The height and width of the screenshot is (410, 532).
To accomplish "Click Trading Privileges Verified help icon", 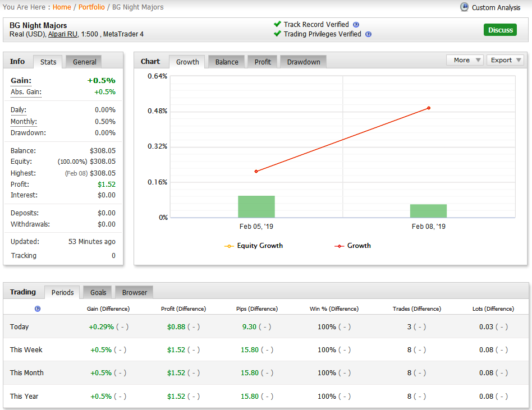I will [x=369, y=34].
